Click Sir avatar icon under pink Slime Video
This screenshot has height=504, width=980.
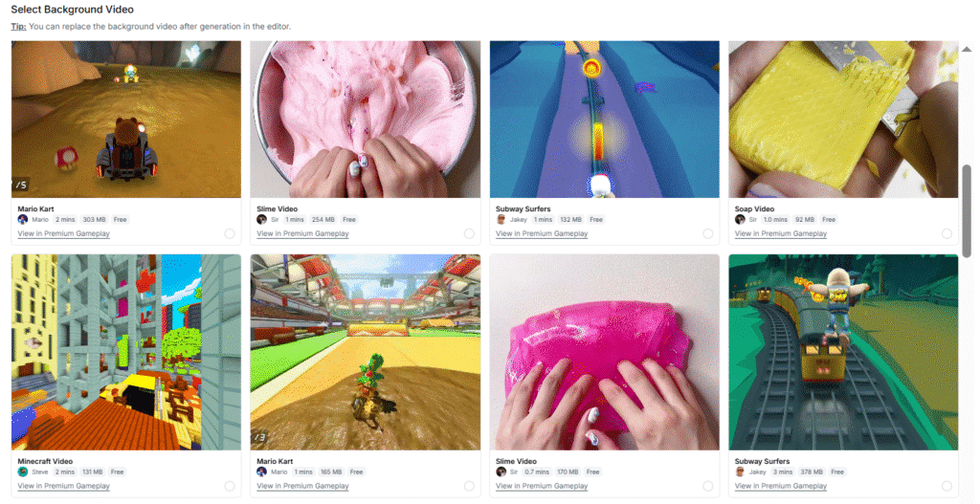[x=262, y=219]
